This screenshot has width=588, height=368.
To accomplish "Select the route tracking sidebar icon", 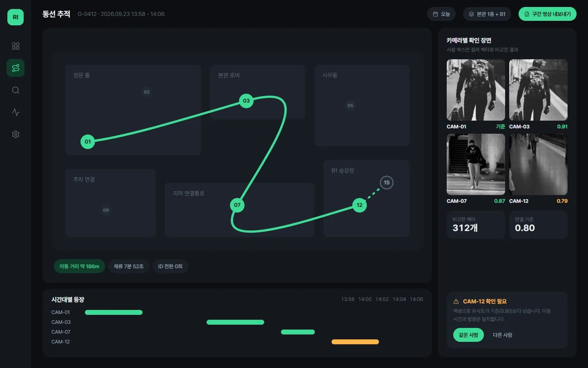I will [x=16, y=68].
